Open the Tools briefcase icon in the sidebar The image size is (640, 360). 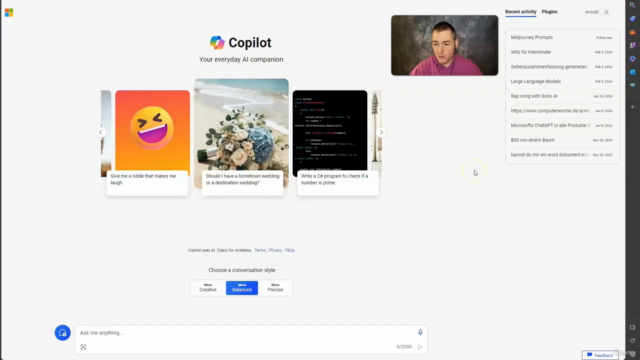point(632,32)
